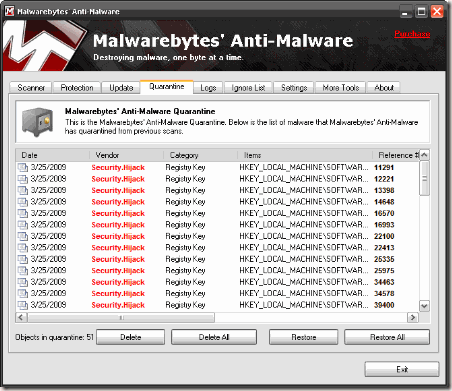Select the row icon for reference 16570
Screen dimensions: 452x391
(23, 213)
